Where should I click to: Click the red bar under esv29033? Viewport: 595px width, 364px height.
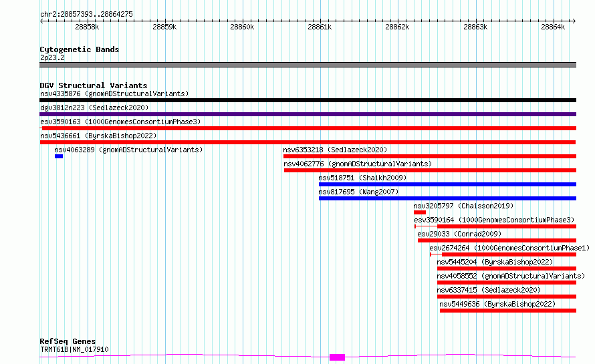tap(497, 240)
